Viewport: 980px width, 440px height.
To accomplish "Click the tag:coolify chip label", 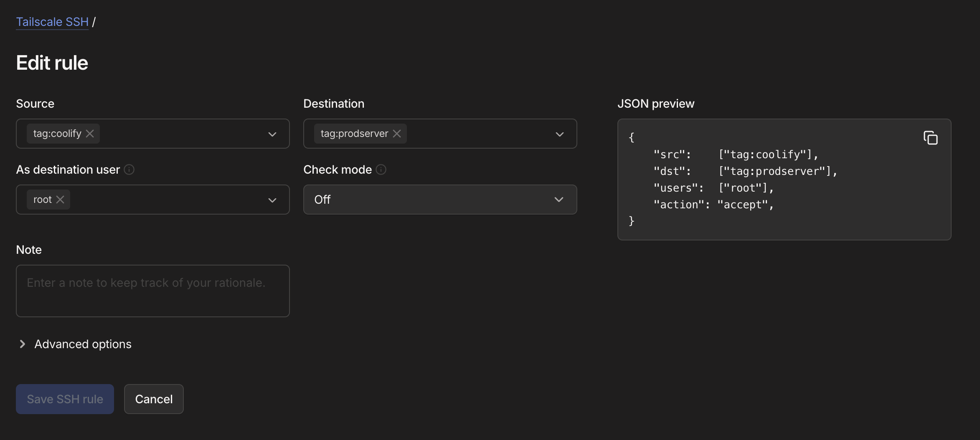I will pyautogui.click(x=57, y=134).
